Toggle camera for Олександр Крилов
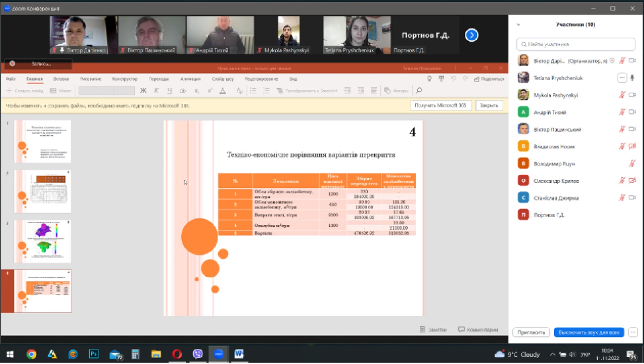The height and width of the screenshot is (364, 644). tap(632, 181)
